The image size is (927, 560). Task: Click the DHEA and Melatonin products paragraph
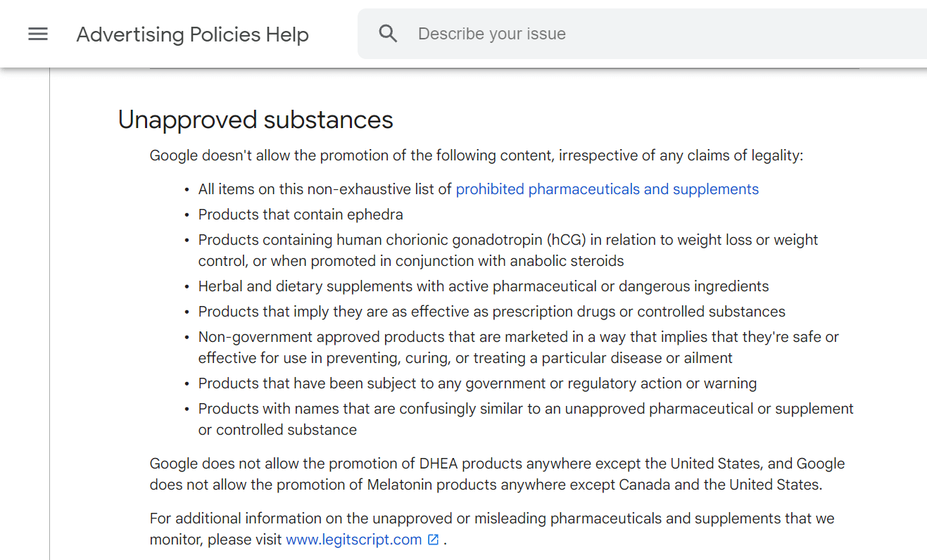pos(497,474)
